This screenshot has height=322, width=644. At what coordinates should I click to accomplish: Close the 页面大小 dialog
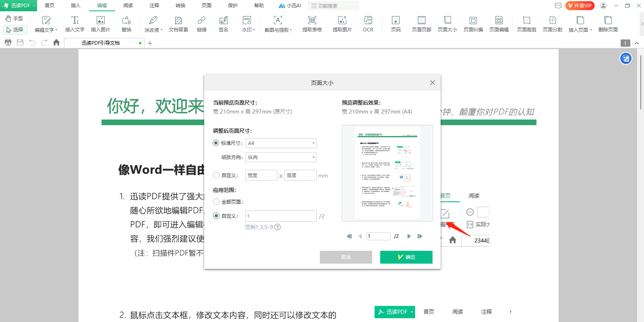click(x=433, y=83)
